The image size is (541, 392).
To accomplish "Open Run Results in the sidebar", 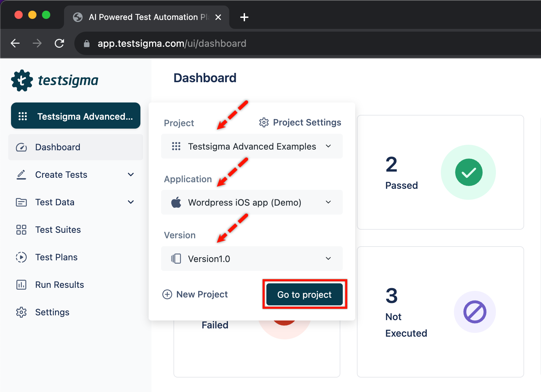I will click(x=76, y=285).
